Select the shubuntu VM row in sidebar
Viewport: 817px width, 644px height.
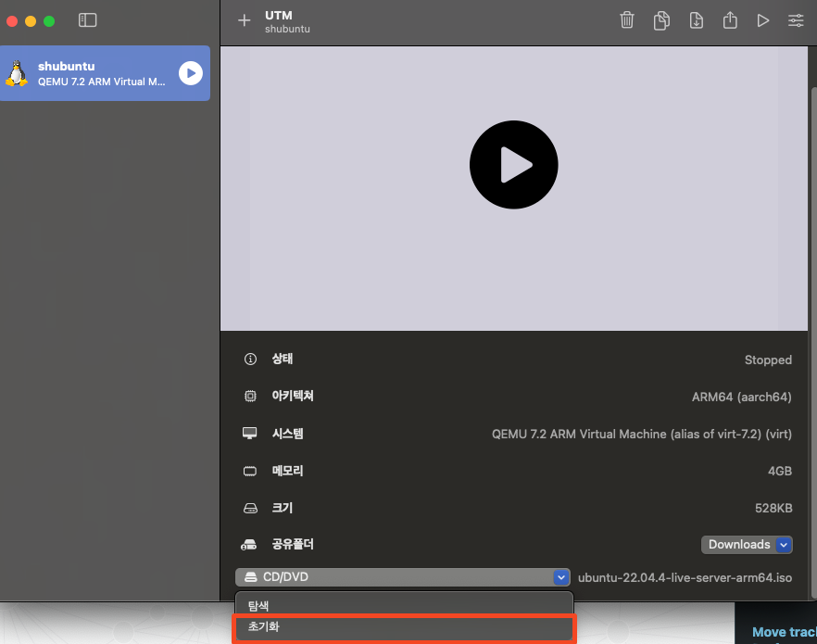pos(106,73)
